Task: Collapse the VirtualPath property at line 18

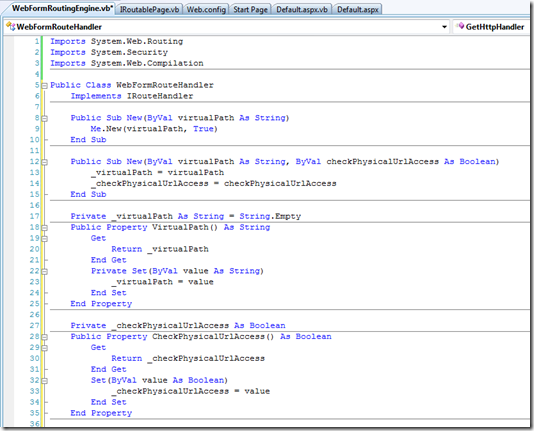Action: pos(44,228)
